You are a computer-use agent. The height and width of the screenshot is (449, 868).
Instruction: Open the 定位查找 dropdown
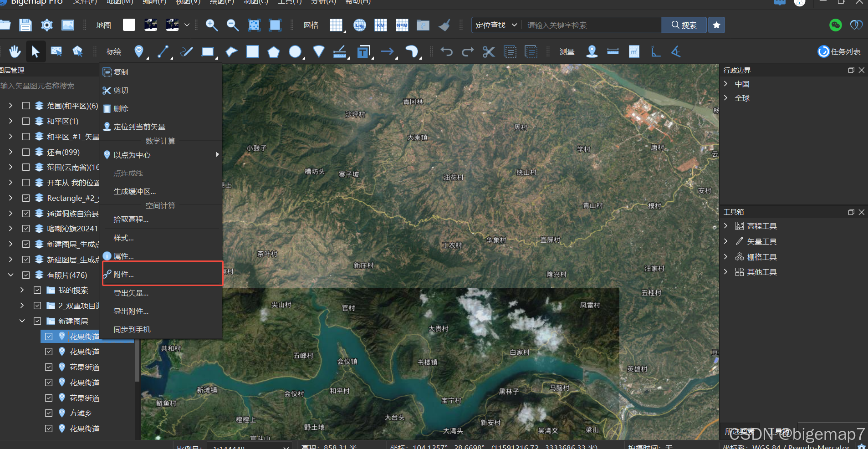[x=496, y=25]
